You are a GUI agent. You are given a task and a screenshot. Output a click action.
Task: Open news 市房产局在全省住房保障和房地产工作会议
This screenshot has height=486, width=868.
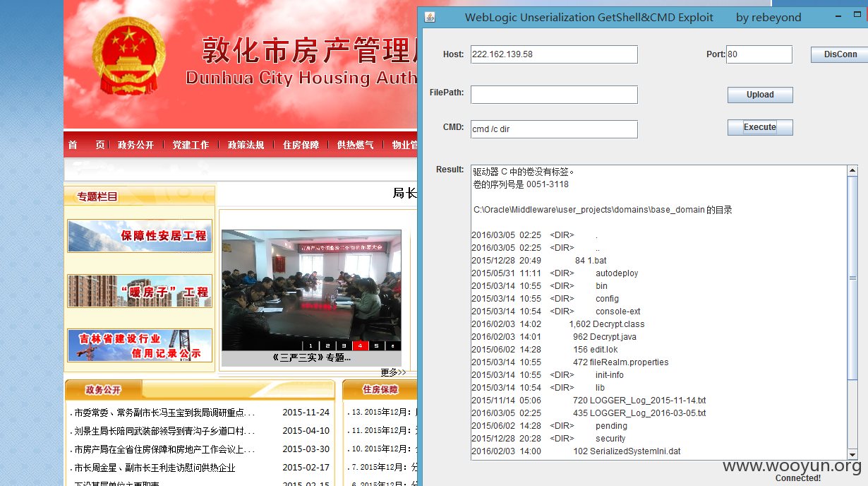[164, 449]
